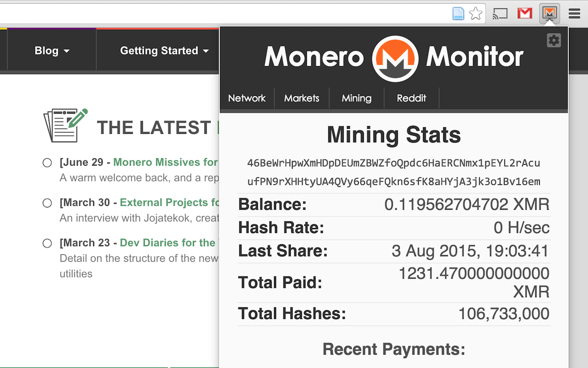Open the External Projects news link
The width and height of the screenshot is (588, 368).
tap(170, 202)
